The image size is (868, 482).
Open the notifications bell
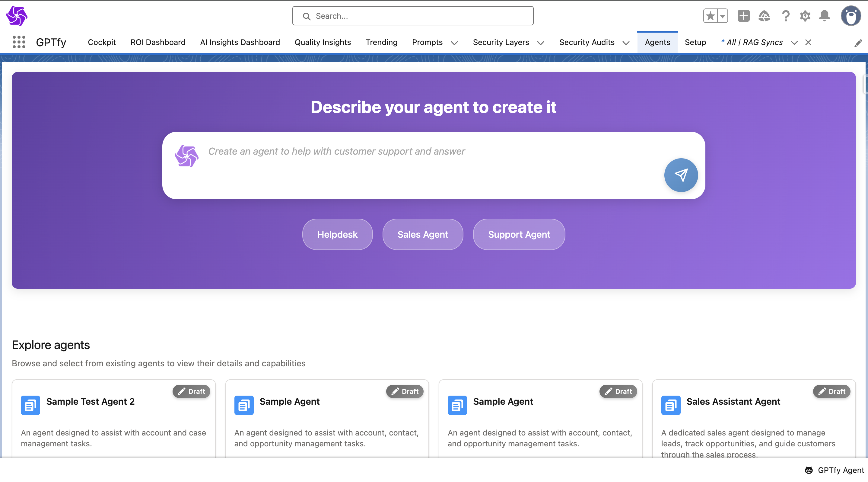point(824,16)
